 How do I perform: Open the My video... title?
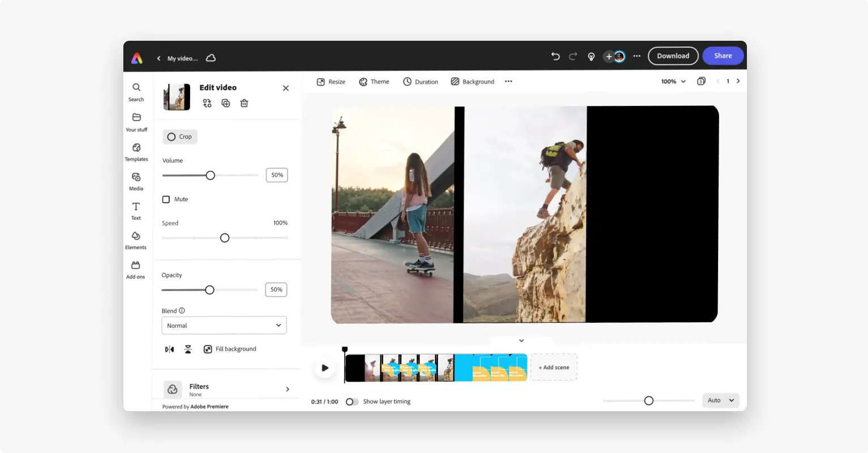click(183, 58)
